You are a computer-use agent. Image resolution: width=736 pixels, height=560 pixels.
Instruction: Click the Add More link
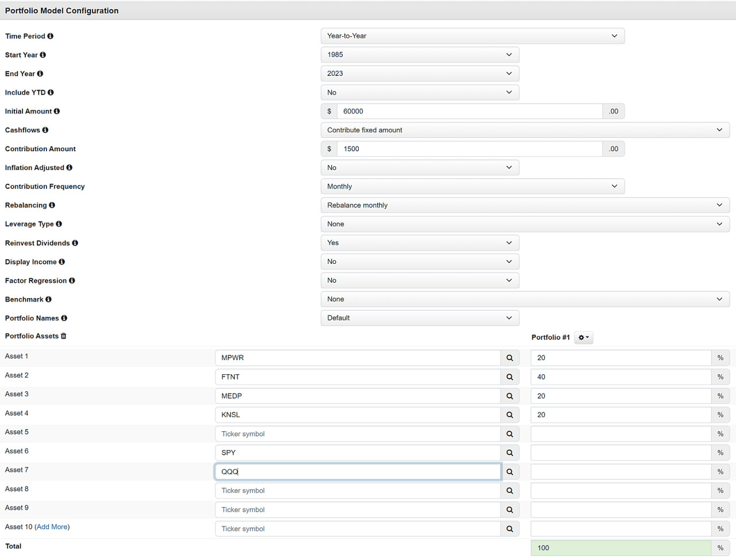click(52, 527)
